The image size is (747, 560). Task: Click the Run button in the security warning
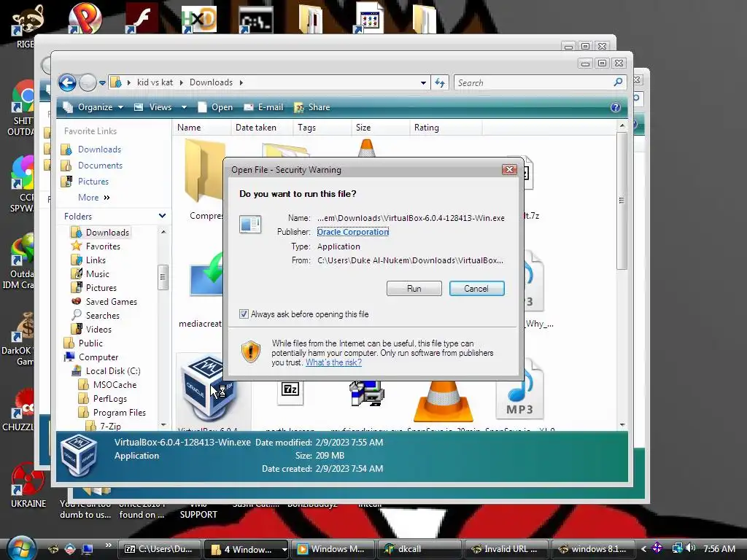pos(414,289)
